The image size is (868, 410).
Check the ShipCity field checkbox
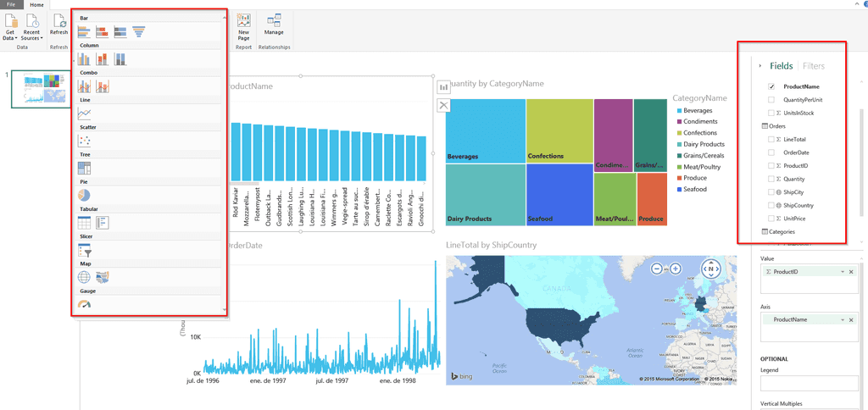click(771, 192)
